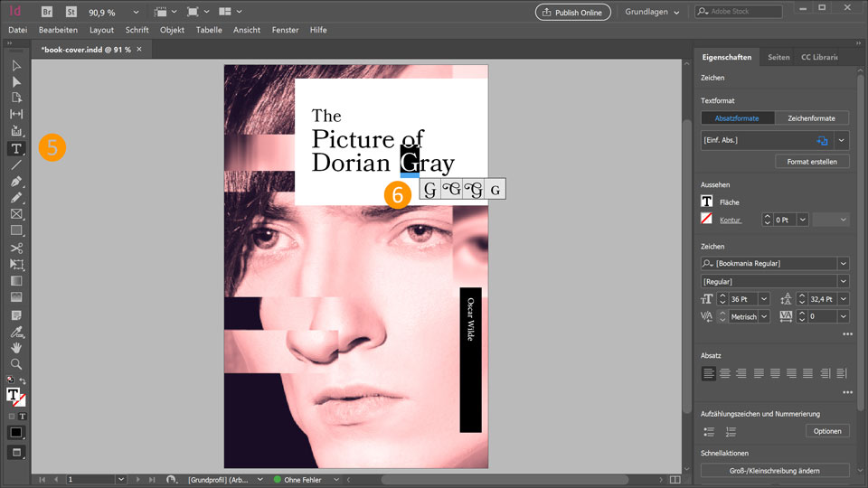Open the font style [Regular] dropdown

click(x=843, y=282)
